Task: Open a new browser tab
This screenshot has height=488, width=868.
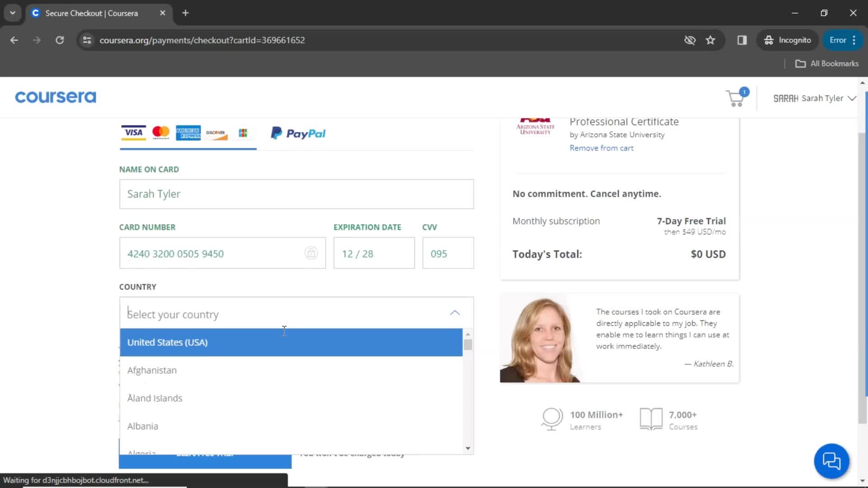Action: pos(185,13)
